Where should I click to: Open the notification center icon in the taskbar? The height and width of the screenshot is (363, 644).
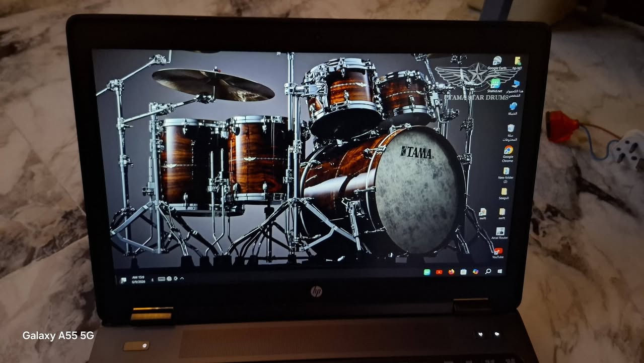click(x=122, y=280)
